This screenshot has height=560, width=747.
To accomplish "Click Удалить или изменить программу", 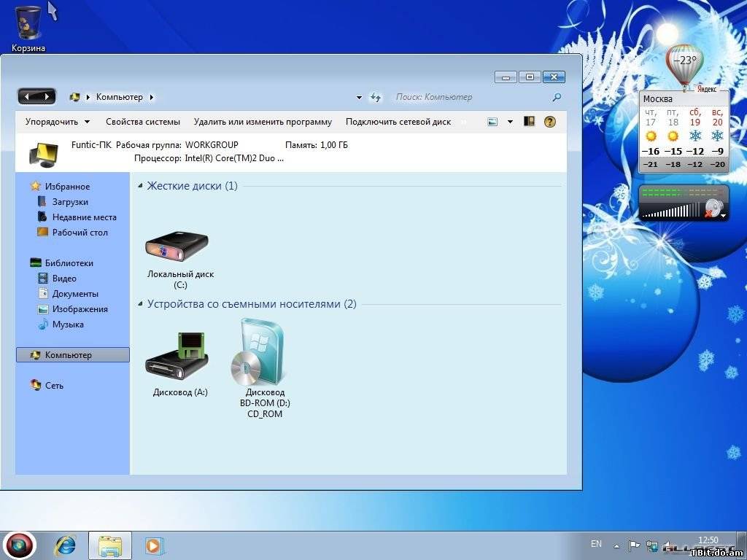I will [x=263, y=122].
